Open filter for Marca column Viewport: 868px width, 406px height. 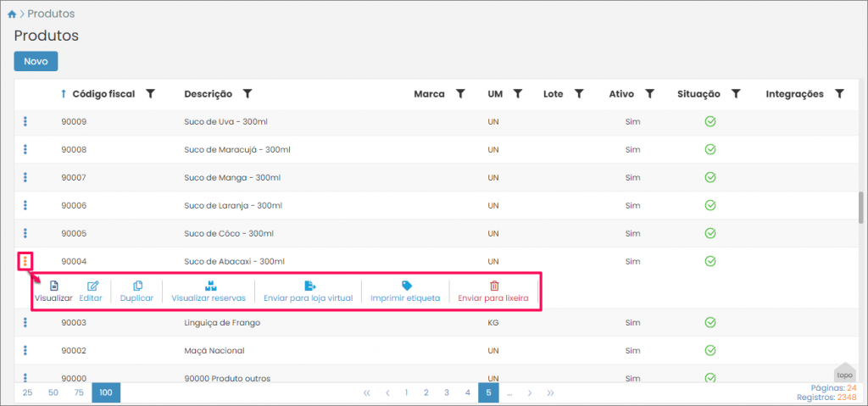coord(460,94)
